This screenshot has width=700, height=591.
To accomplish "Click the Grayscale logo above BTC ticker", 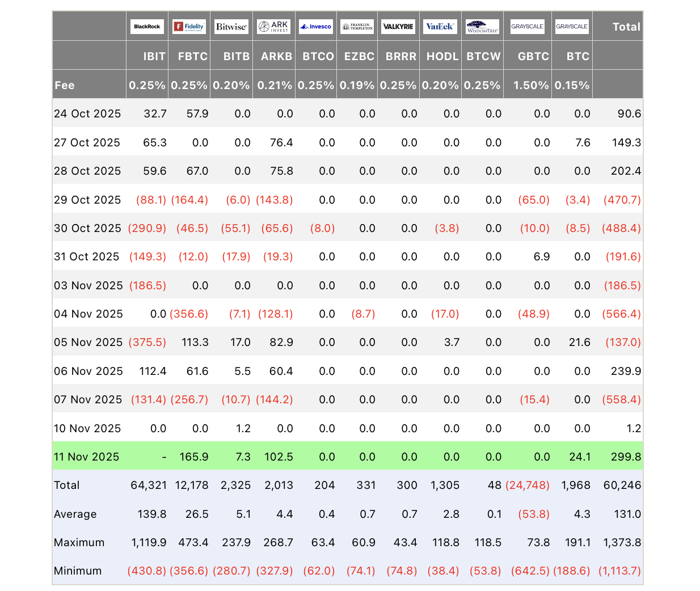I will click(x=572, y=27).
